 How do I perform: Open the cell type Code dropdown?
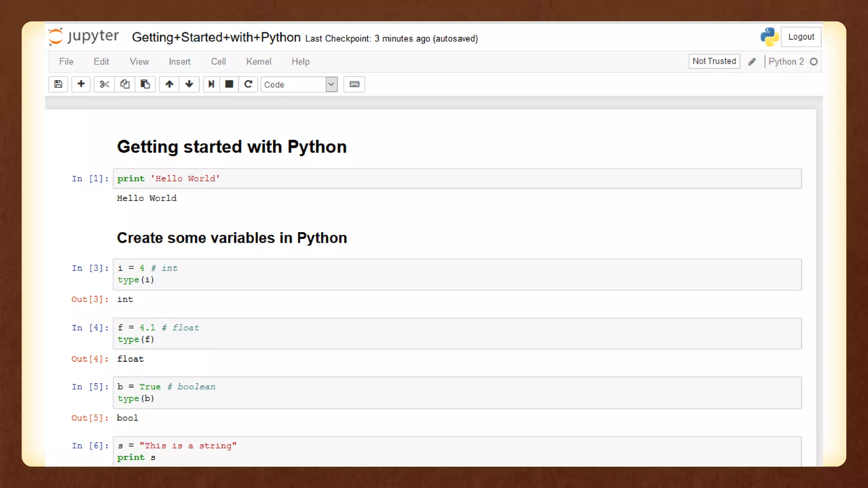(299, 84)
